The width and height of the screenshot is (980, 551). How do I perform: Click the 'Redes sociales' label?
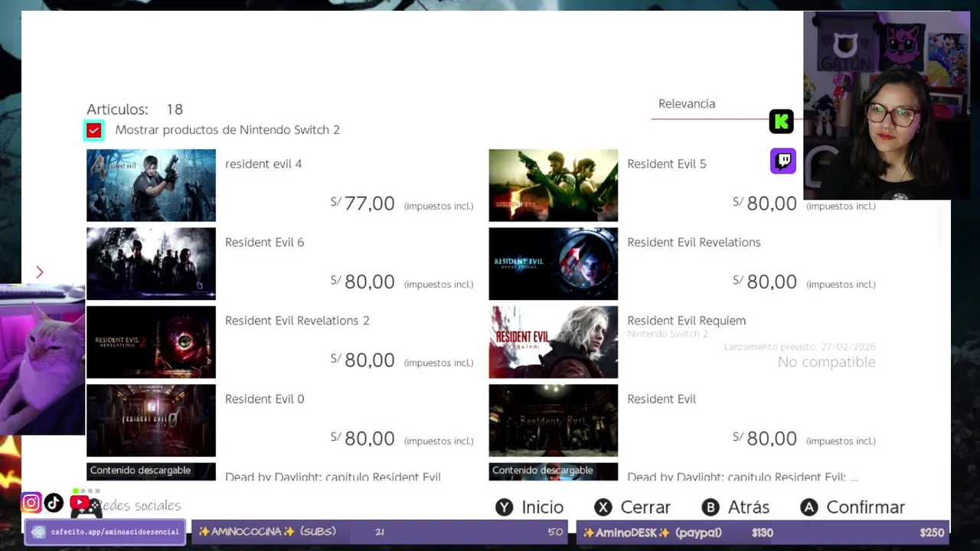coord(136,506)
